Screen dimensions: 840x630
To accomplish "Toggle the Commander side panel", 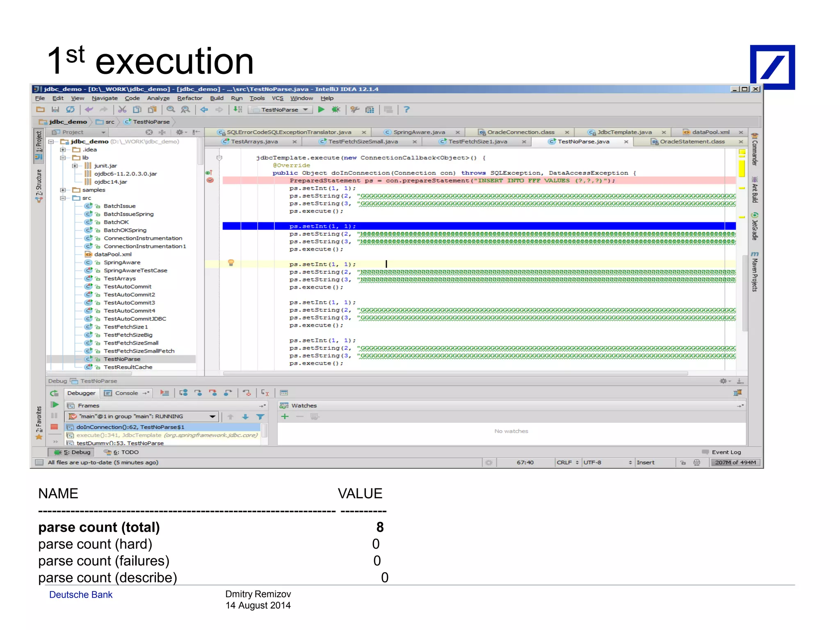I will point(754,149).
